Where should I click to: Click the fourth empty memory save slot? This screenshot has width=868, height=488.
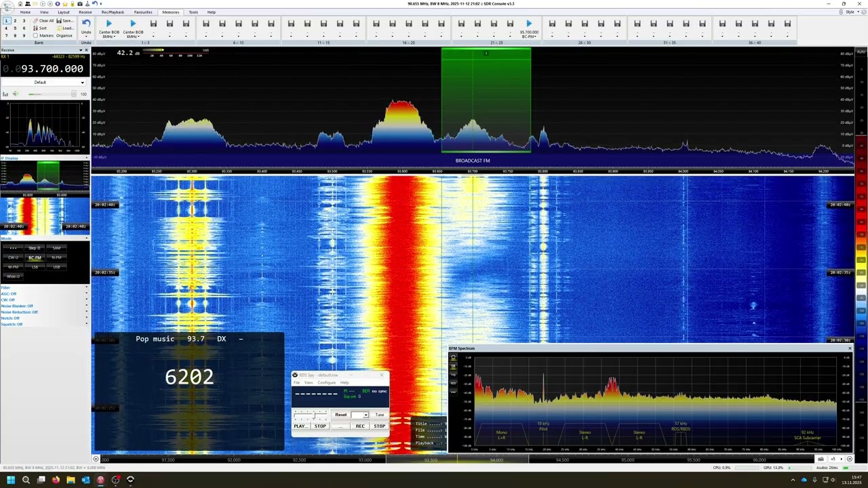(205, 24)
